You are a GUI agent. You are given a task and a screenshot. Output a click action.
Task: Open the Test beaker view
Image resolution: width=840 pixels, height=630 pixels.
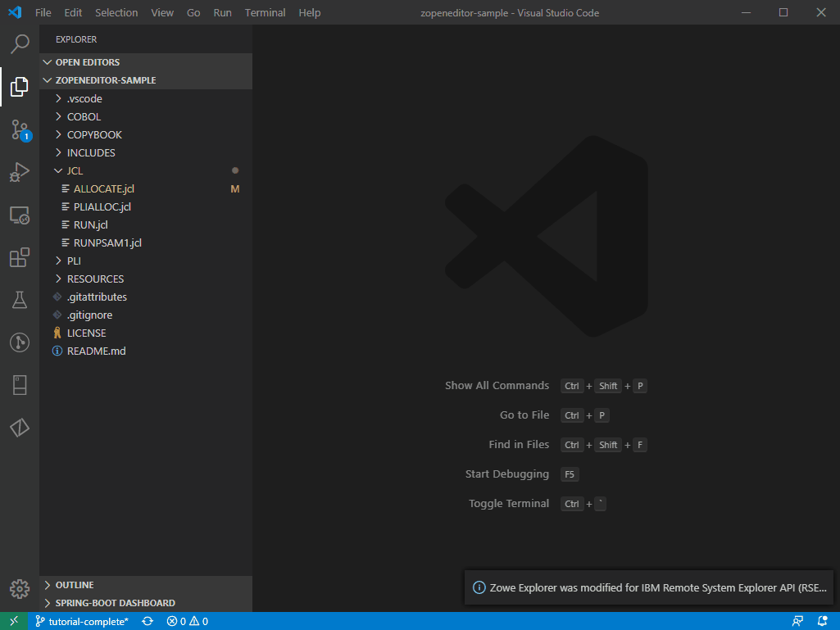click(20, 300)
